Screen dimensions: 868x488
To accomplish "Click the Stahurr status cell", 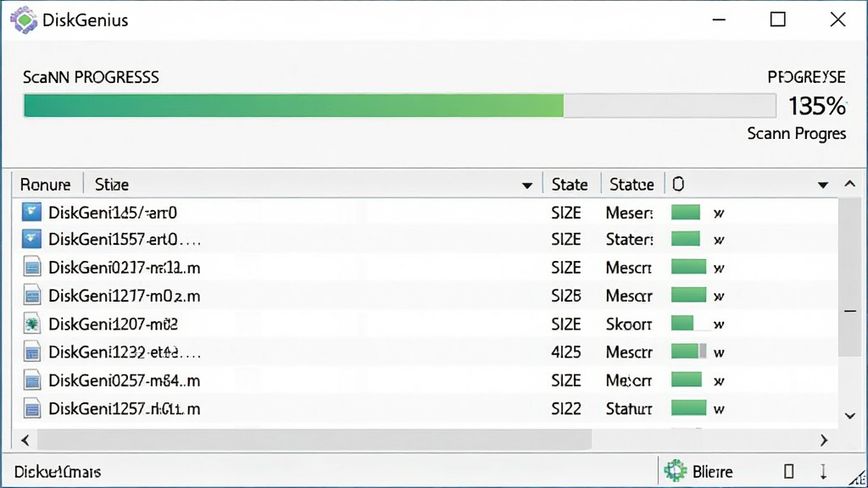I will pyautogui.click(x=629, y=409).
